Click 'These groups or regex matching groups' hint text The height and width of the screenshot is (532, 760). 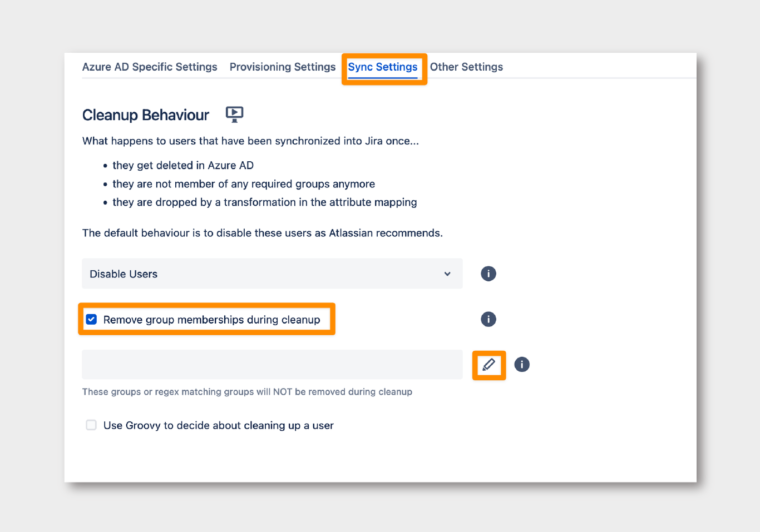[168, 392]
